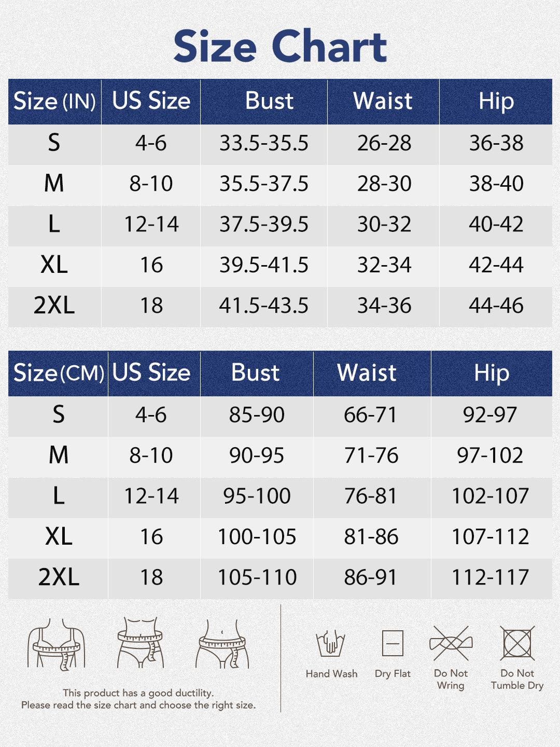Select the 2XL row label in the inch table
The image size is (560, 747).
54,306
